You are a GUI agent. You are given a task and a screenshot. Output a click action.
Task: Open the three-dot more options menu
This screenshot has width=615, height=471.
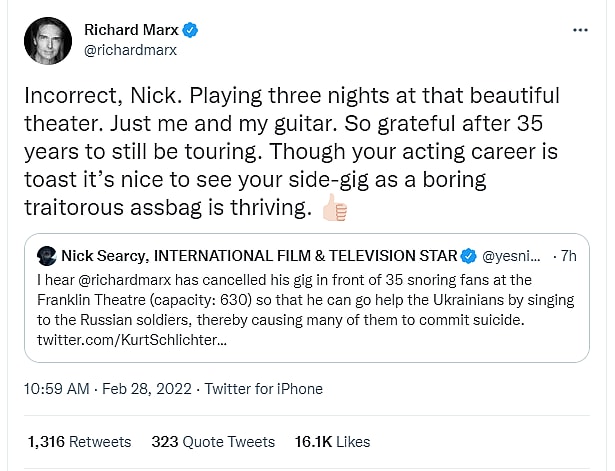[580, 30]
